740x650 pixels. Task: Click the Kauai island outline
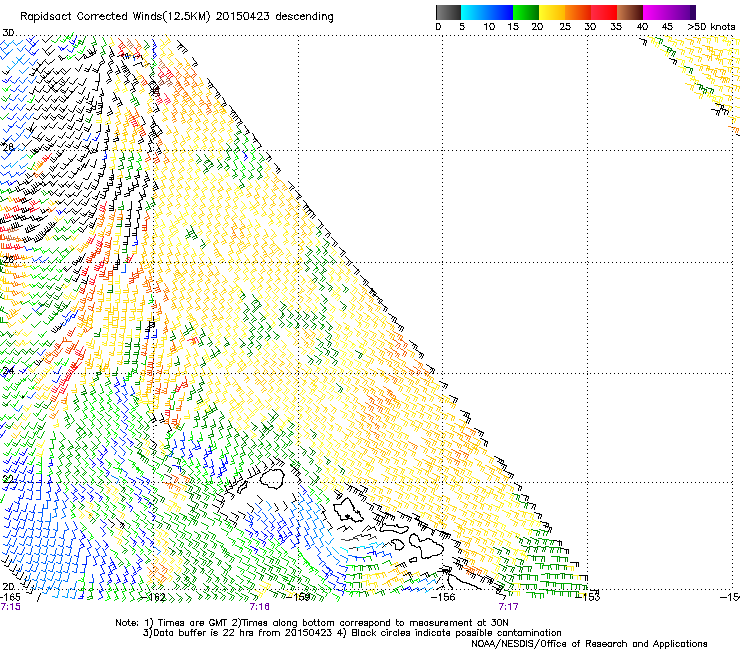pos(271,479)
